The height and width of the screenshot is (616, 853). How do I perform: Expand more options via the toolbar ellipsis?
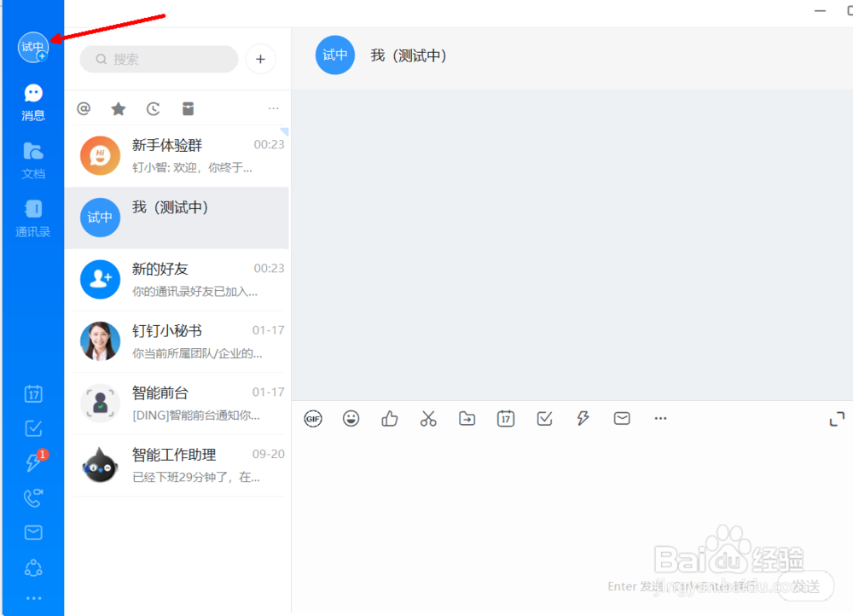659,418
